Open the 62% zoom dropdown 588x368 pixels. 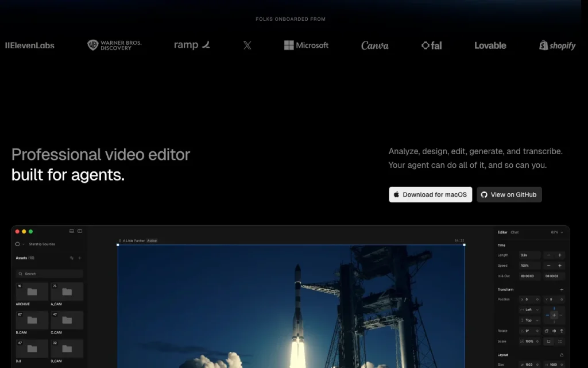point(557,232)
